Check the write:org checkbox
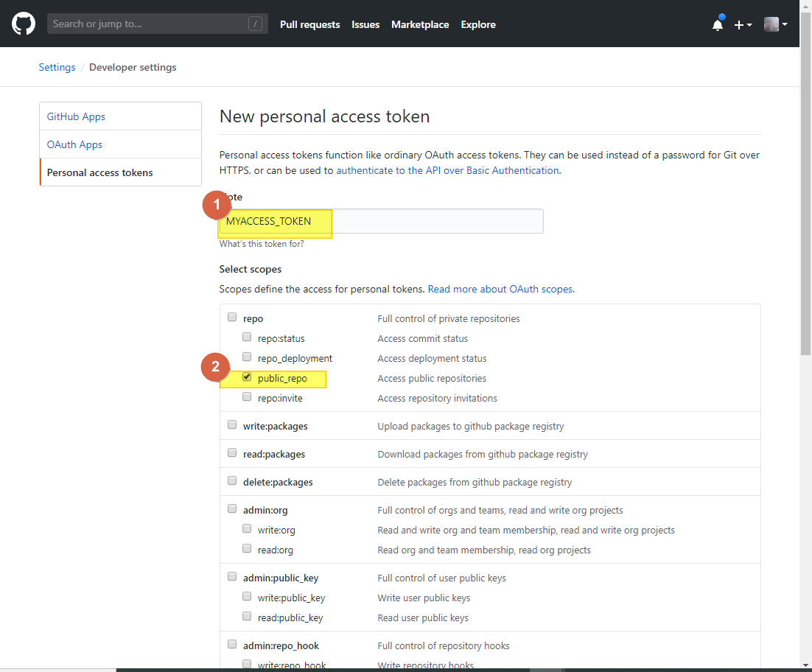 247,528
